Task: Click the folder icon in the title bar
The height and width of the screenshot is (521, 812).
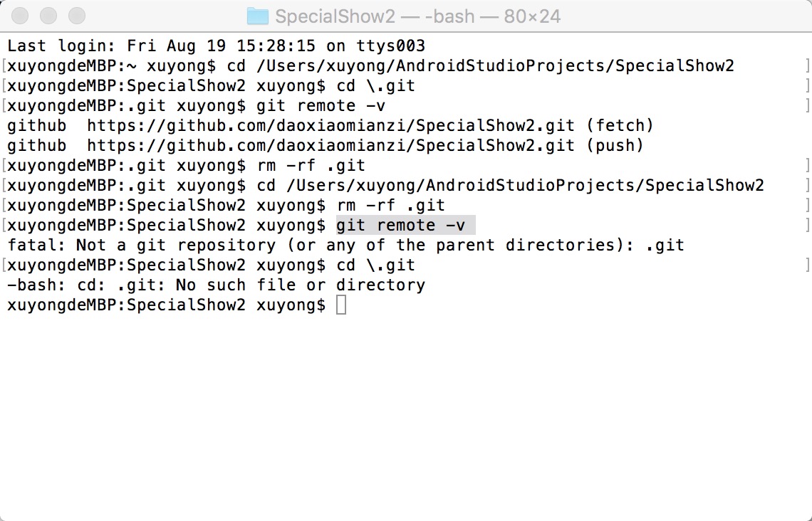Action: coord(257,16)
